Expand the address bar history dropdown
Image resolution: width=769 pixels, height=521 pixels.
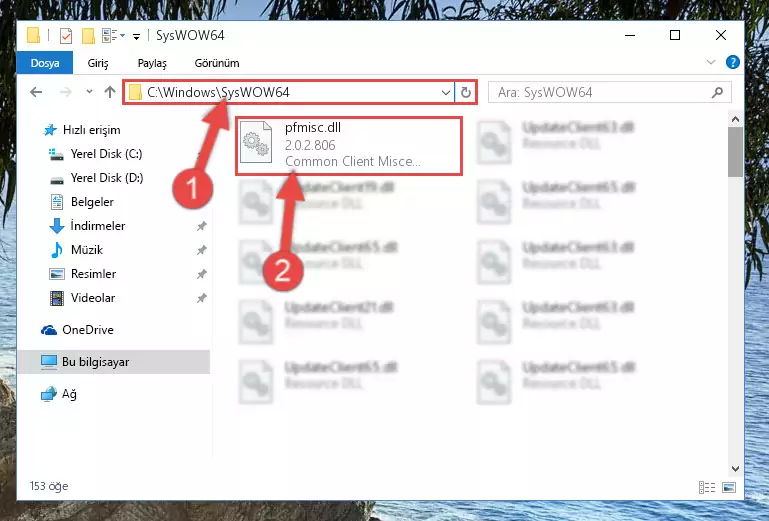[446, 92]
